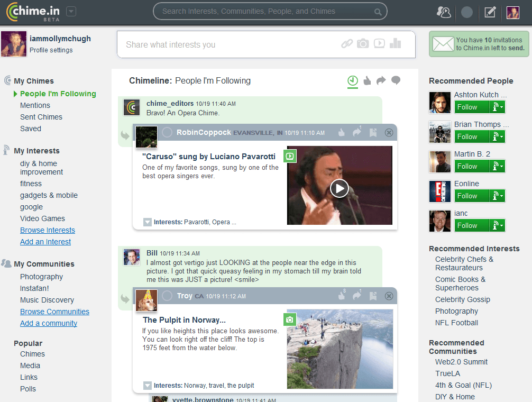Follow Eonline
Image resolution: width=532 pixels, height=402 pixels.
(x=472, y=196)
